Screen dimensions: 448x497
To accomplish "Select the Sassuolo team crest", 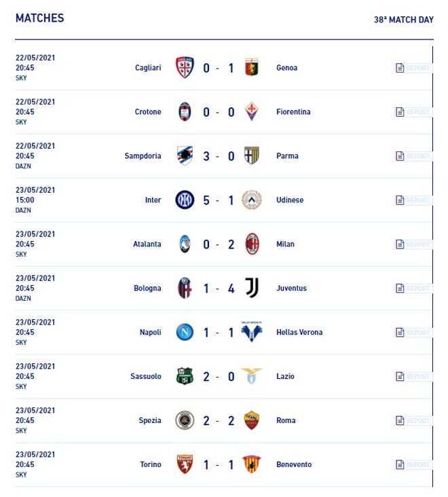I will 185,376.
